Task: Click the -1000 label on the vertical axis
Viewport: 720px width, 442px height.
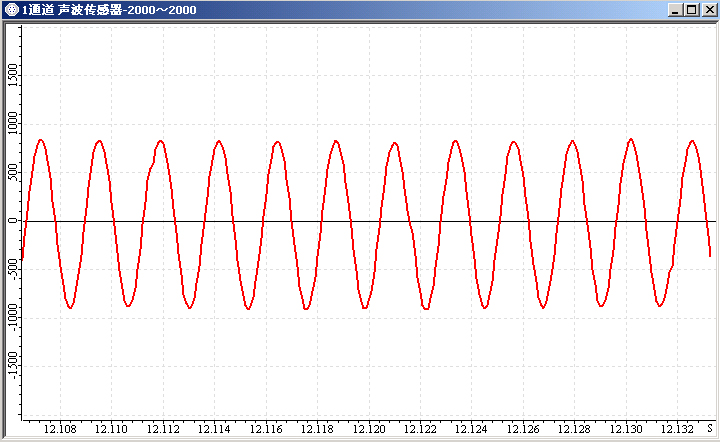Action: 12,317
